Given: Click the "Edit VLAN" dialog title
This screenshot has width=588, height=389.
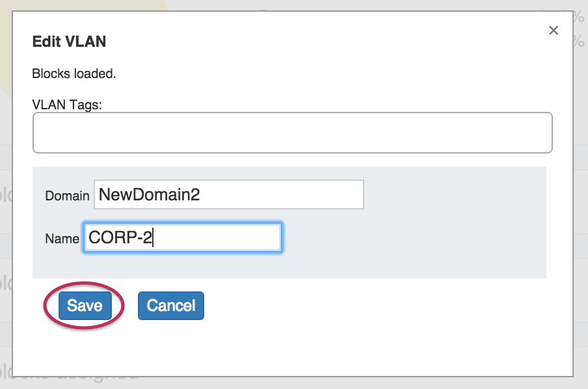Looking at the screenshot, I should [x=69, y=42].
